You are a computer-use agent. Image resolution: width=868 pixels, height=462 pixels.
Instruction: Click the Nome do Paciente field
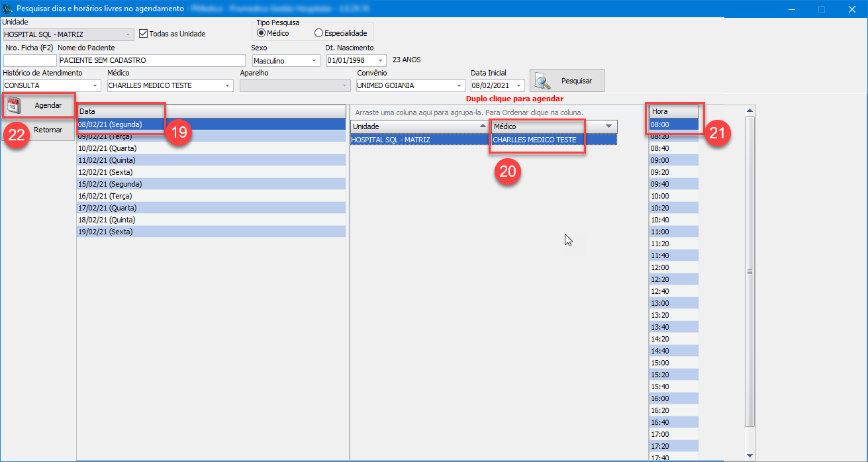point(152,60)
